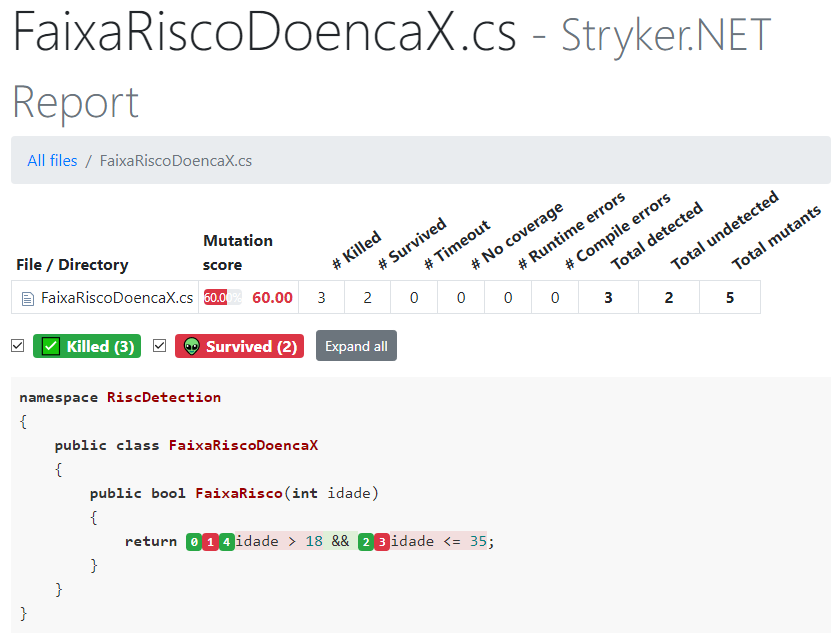Click the file icon beside FaixaRiscoDoencaX.cs row
The image size is (838, 633).
[x=27, y=298]
